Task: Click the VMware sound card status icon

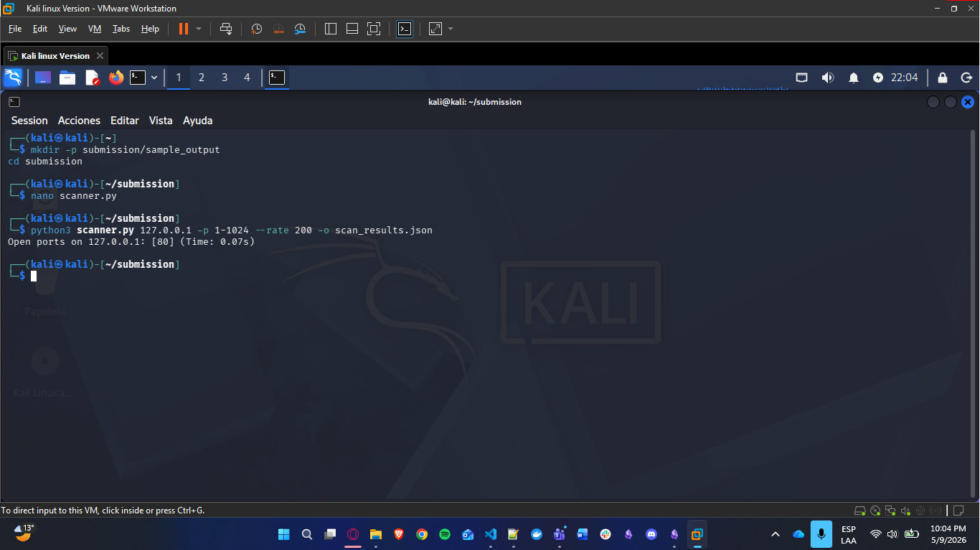Action: point(905,511)
